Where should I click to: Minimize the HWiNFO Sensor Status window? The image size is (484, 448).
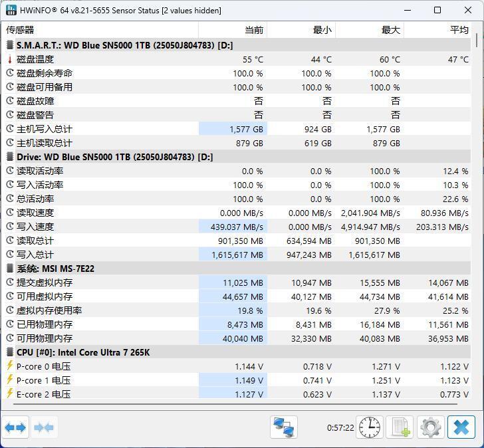click(x=408, y=10)
